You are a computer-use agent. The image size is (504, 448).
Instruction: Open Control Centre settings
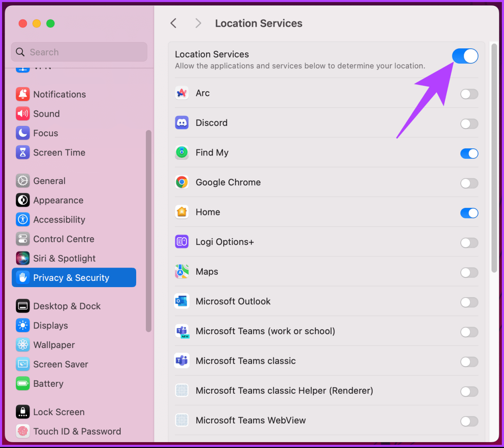[63, 239]
